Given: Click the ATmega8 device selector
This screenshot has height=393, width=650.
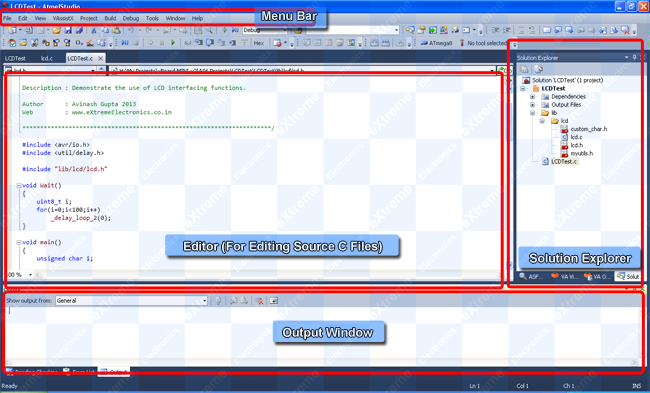Looking at the screenshot, I should tap(437, 43).
